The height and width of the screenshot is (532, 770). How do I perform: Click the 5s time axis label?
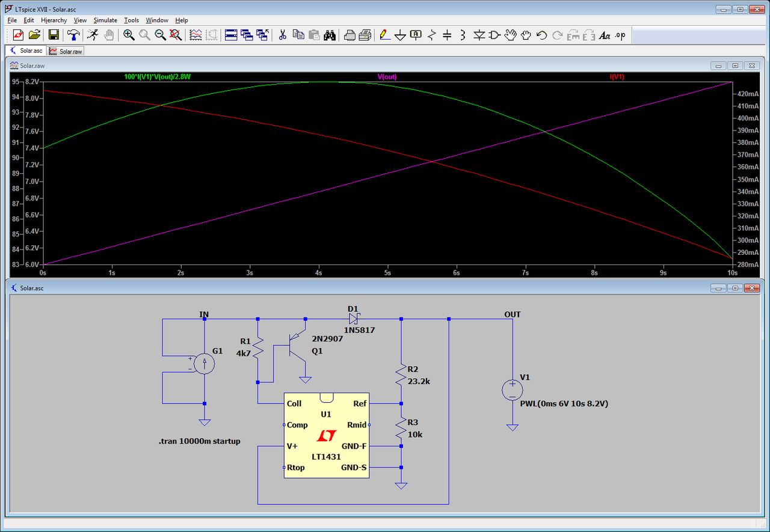pos(388,272)
